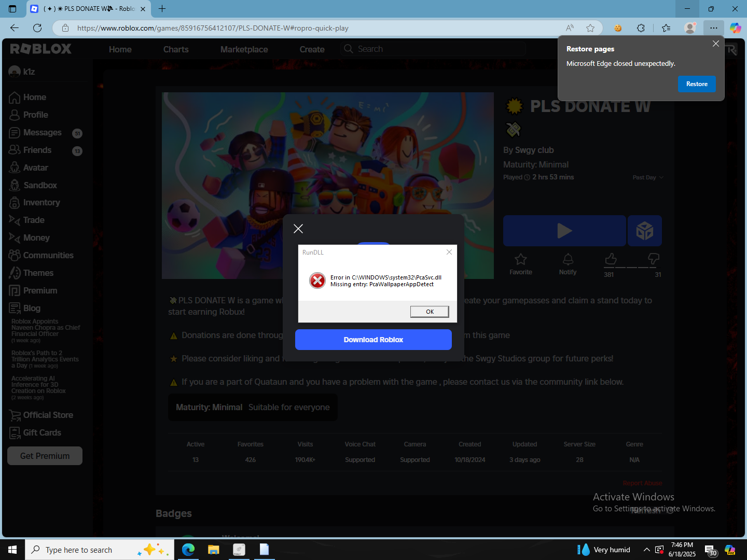Viewport: 747px width, 560px height.
Task: Close the Restore pages popup
Action: coord(716,44)
